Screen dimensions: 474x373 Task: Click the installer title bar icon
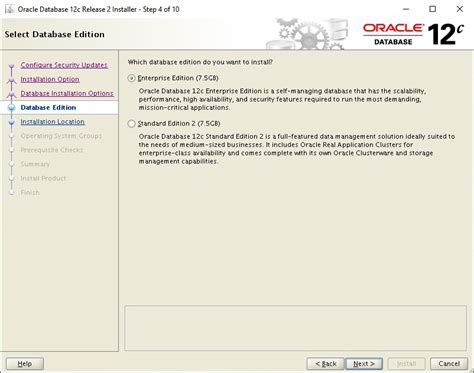9,9
